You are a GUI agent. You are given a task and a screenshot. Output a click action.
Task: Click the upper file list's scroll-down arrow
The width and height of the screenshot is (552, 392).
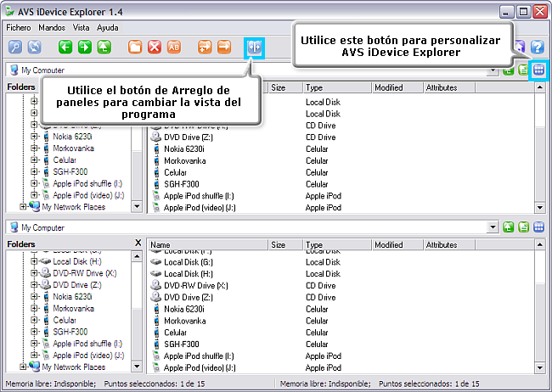(539, 208)
